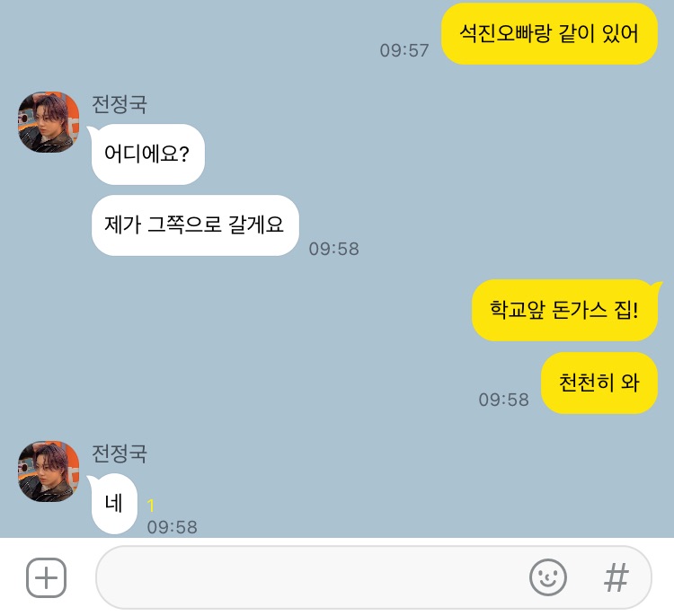Tap the 09:58 timestamp beside 제가 그쪽으로 갈게요
Viewport: 674px width, 616px height.
click(334, 249)
